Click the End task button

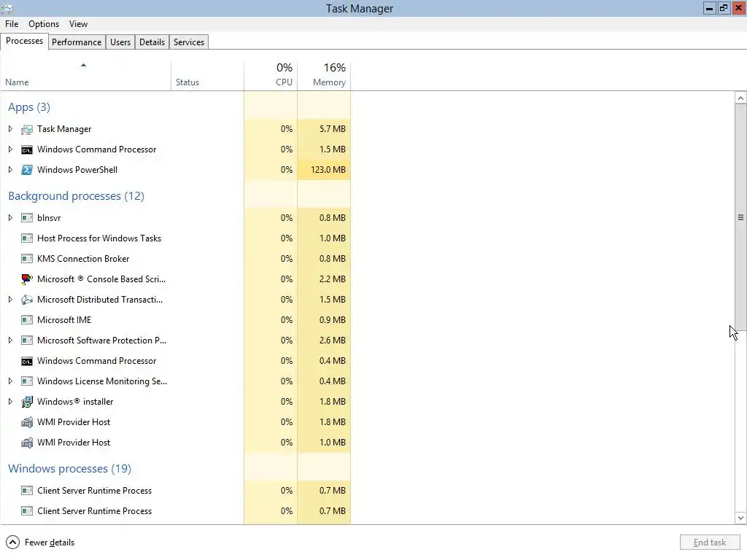click(709, 542)
